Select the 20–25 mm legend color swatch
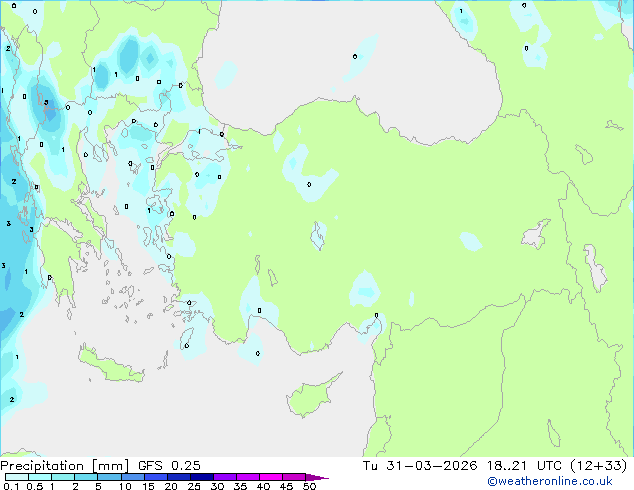Screen dimensions: 634x490 click(x=178, y=477)
